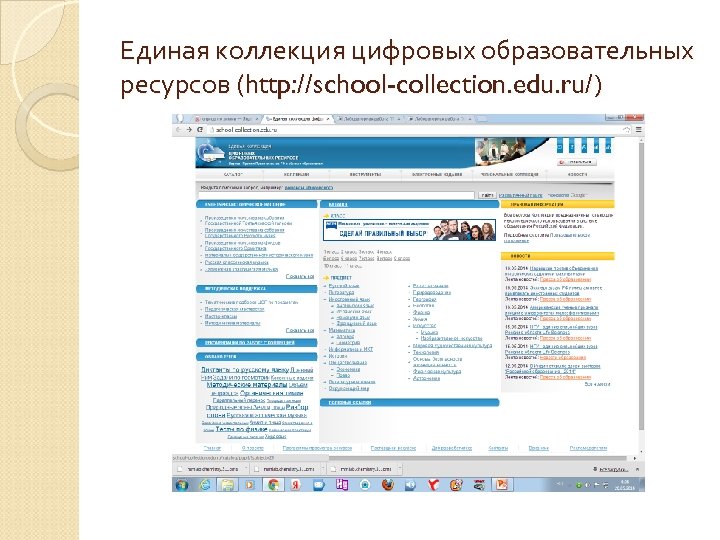The image size is (720, 540).
Task: Open Информатика и ИКТ subject link
Action: point(351,349)
